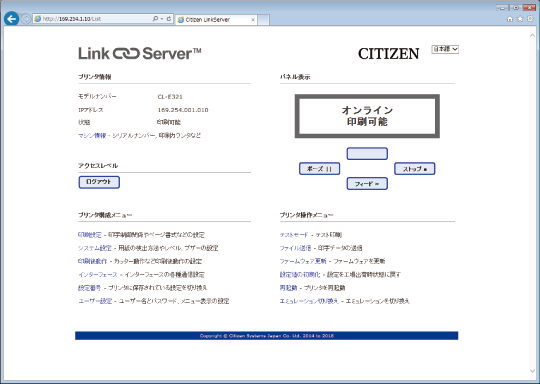Go back with the browser back arrow
The image size is (540, 384).
(x=11, y=19)
